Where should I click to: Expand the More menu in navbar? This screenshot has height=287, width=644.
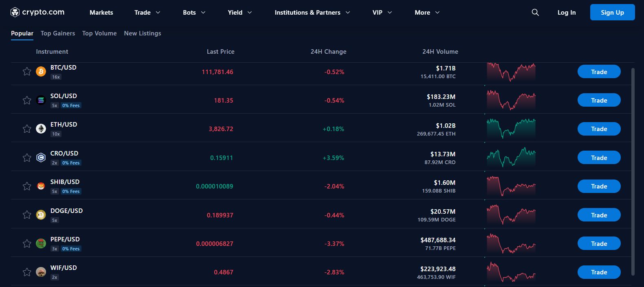click(x=427, y=13)
